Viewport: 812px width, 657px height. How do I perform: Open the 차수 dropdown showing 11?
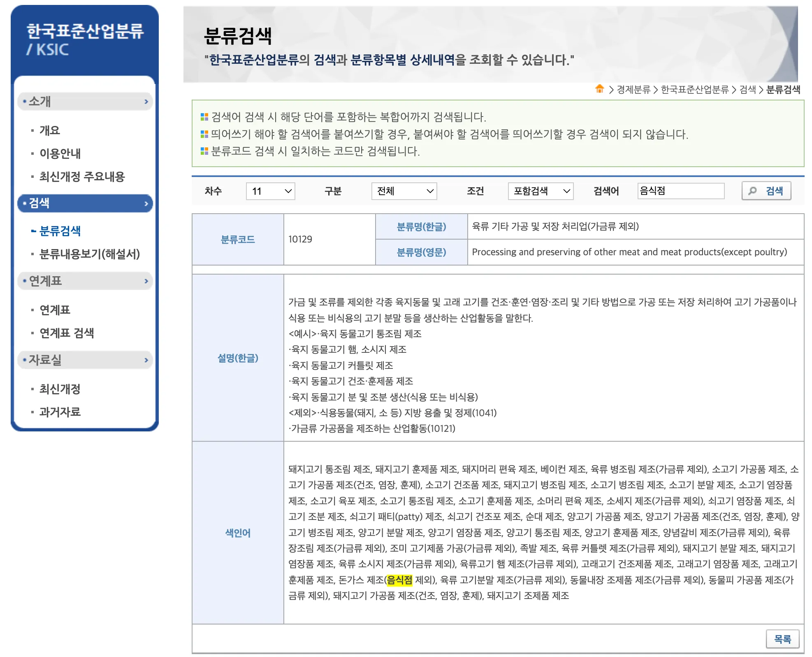click(x=270, y=191)
